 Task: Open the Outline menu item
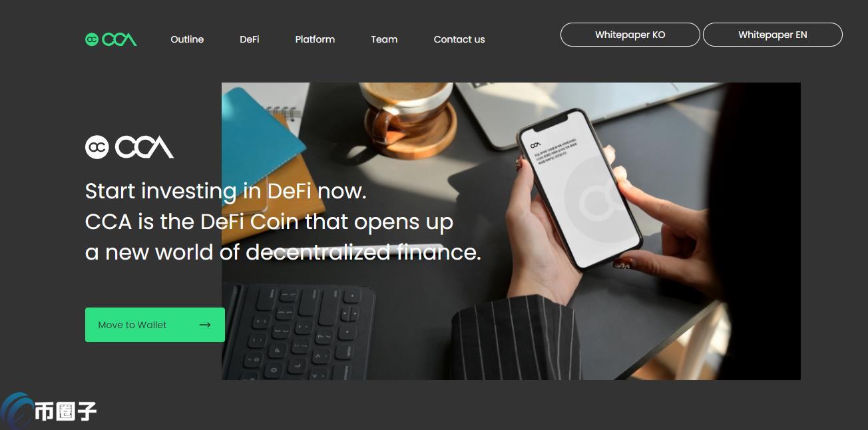click(187, 39)
